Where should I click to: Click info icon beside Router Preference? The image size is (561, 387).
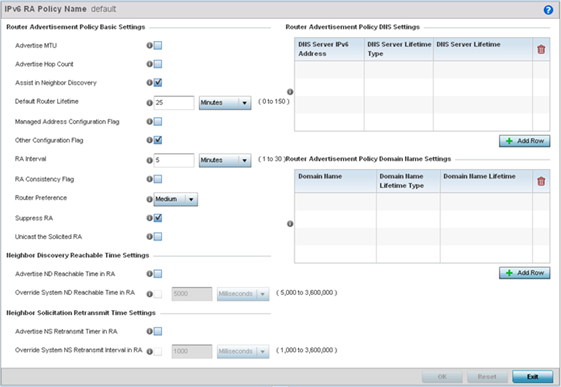coord(149,199)
